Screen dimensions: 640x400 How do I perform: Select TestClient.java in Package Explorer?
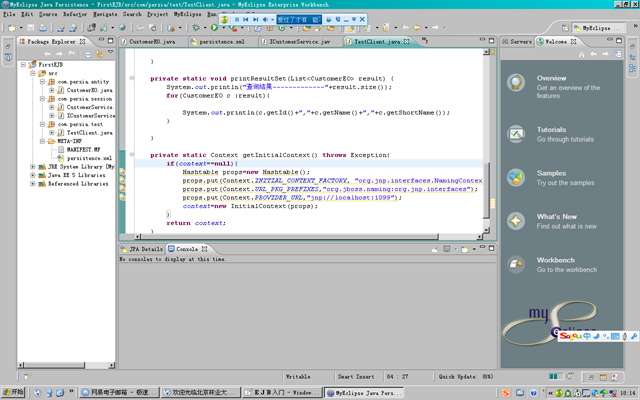coord(89,133)
